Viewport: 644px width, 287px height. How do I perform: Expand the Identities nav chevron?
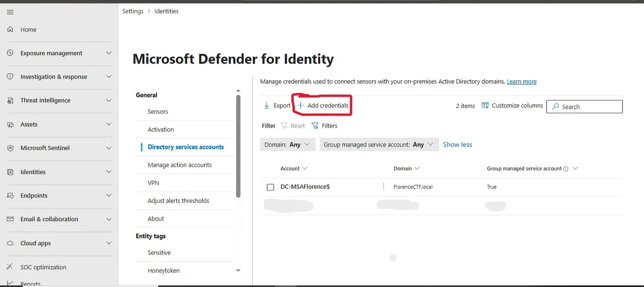pos(109,172)
